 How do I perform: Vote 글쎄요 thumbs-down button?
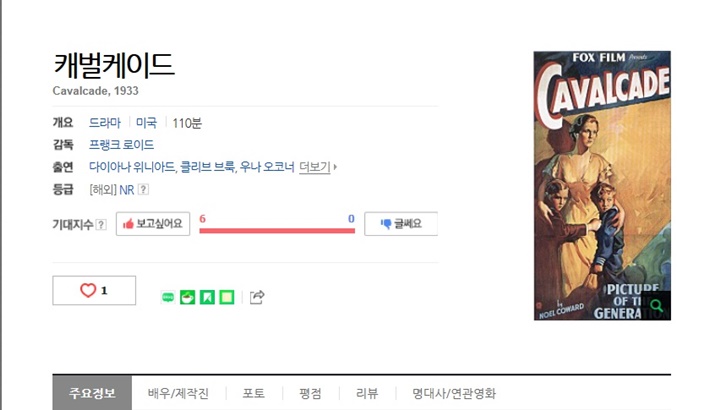click(x=401, y=224)
